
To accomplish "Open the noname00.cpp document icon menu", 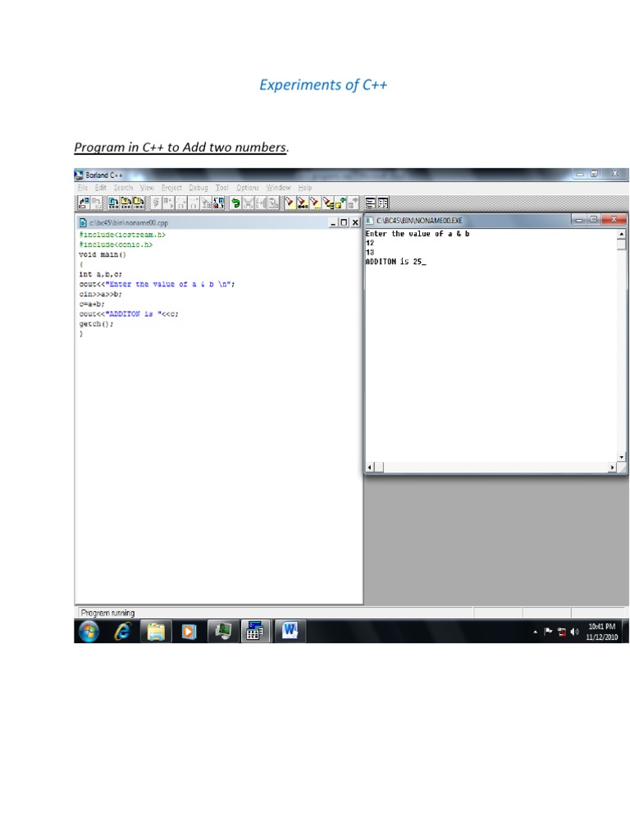I will coord(83,222).
